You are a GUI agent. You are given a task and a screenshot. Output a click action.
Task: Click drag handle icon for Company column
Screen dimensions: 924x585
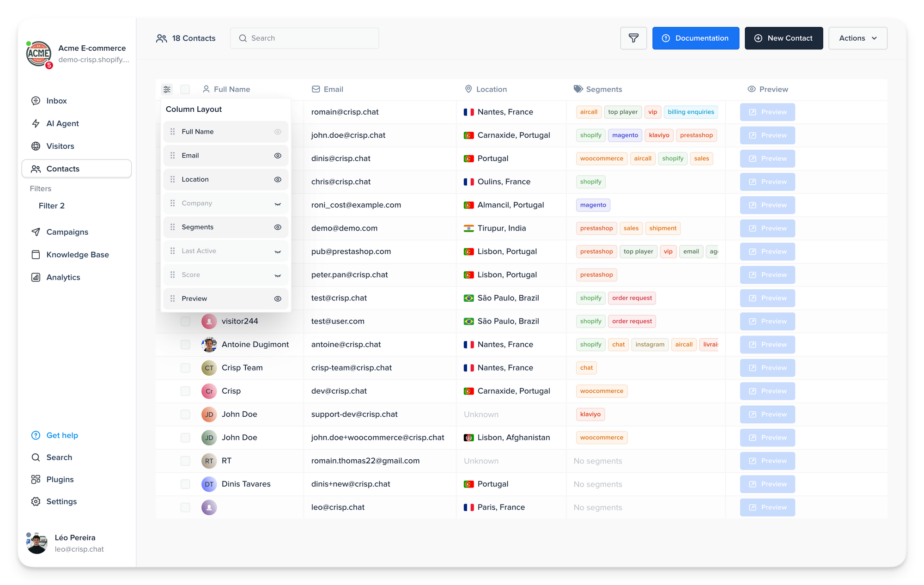pos(172,203)
